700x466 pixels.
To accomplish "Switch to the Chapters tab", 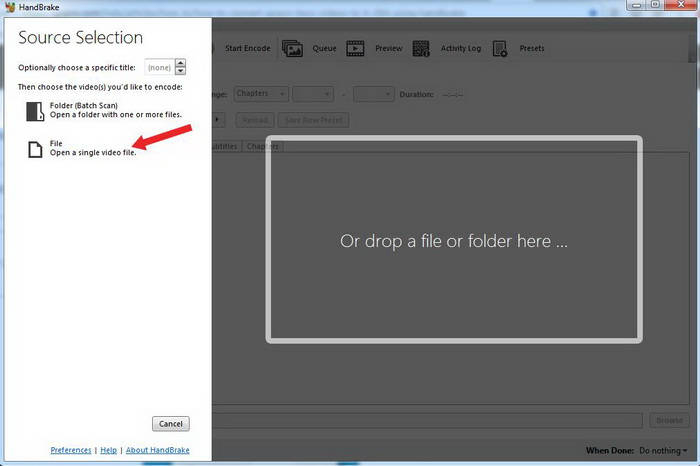I will click(262, 146).
